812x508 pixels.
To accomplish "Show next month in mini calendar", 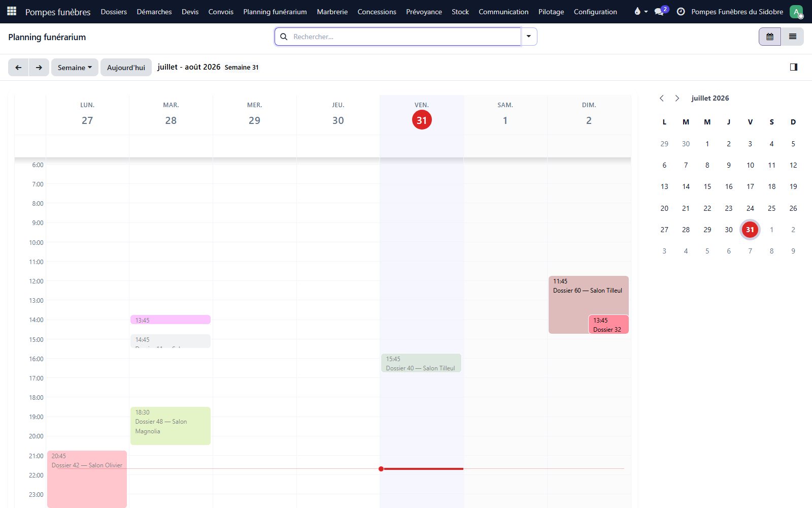I will 677,98.
